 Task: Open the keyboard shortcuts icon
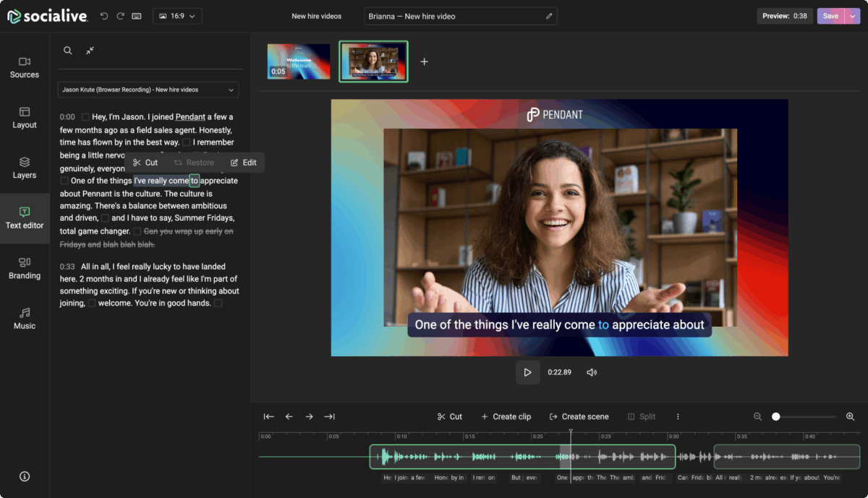pyautogui.click(x=137, y=16)
